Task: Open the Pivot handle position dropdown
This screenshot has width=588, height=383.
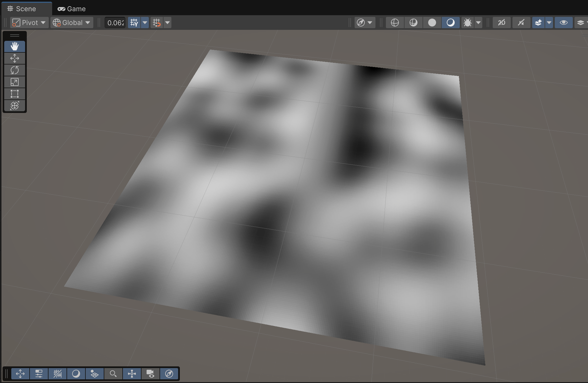Action: tap(29, 23)
